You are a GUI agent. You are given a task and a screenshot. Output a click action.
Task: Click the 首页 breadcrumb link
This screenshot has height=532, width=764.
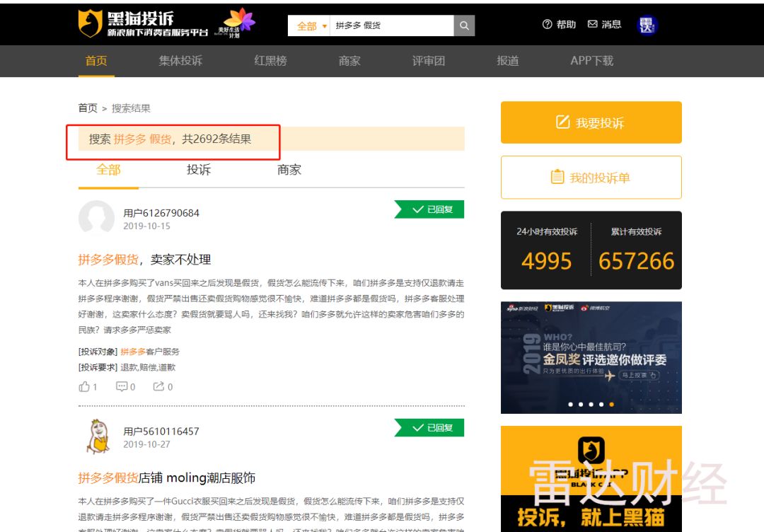[88, 108]
